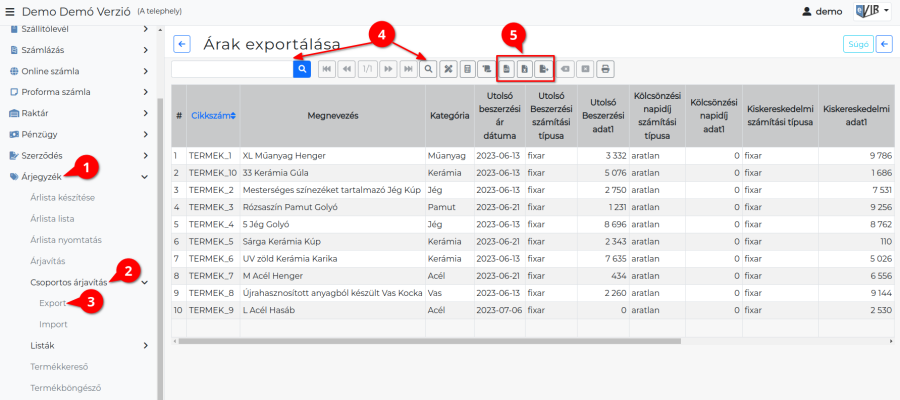Click Vas category cell
The height and width of the screenshot is (400, 900).
450,293
